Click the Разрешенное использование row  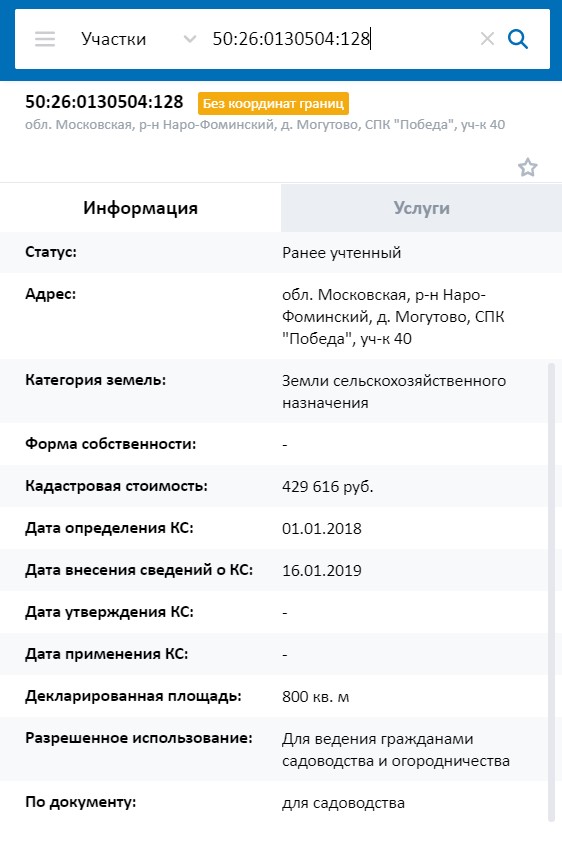274,749
